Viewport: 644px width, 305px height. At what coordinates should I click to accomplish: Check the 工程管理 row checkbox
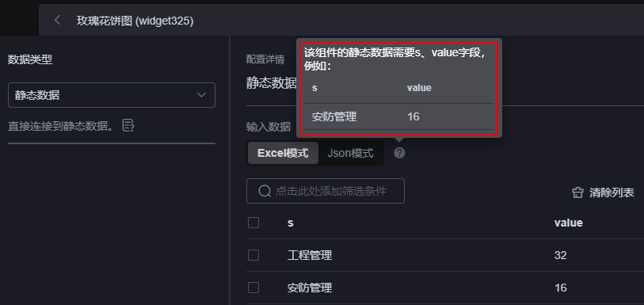pos(253,255)
